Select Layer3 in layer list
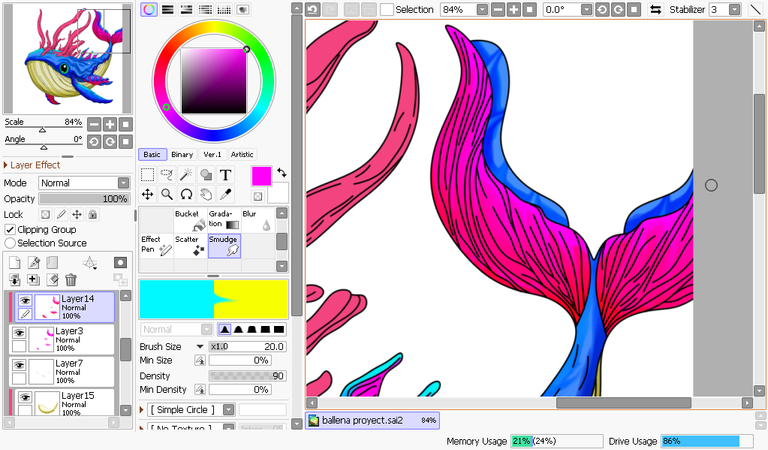The image size is (768, 450). (x=62, y=339)
